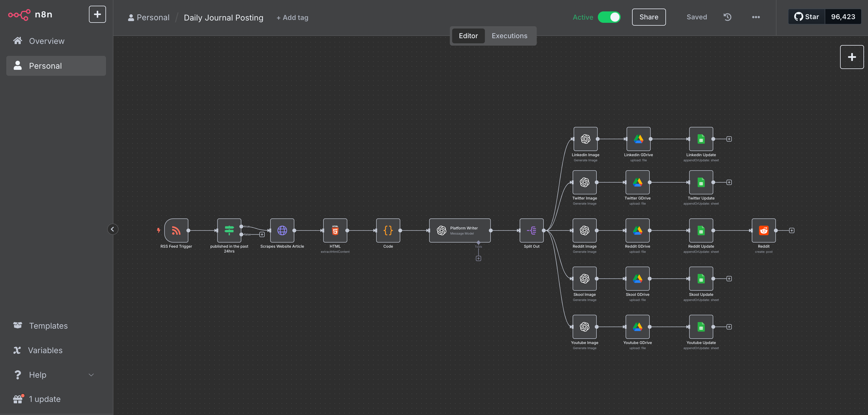Screen dimensions: 868x415
Task: Open the 1 update notice
Action: pyautogui.click(x=56, y=399)
